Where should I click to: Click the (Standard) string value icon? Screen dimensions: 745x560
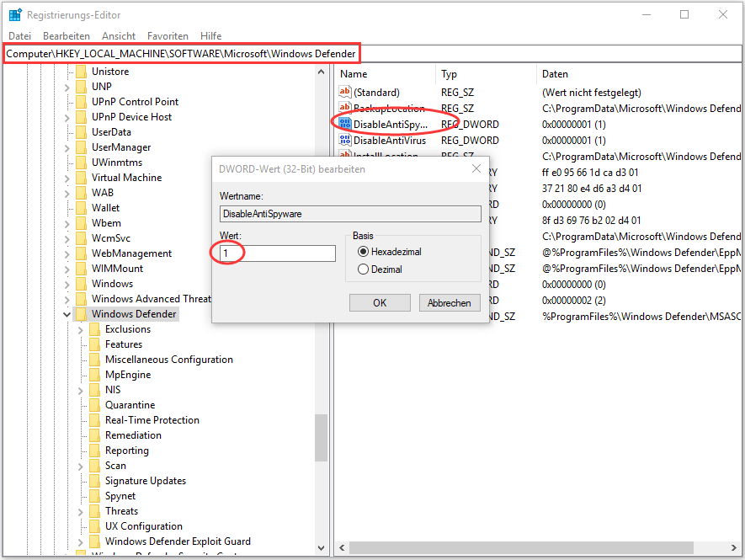point(345,92)
